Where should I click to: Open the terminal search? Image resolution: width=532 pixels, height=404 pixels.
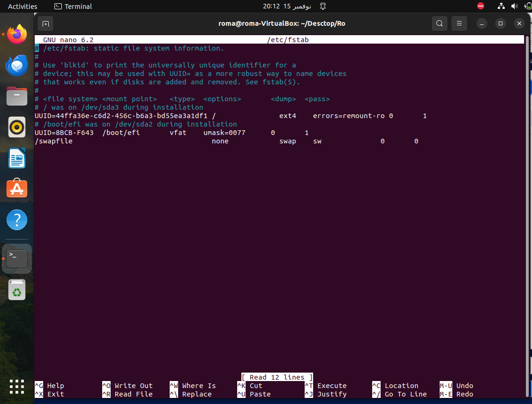pos(440,23)
